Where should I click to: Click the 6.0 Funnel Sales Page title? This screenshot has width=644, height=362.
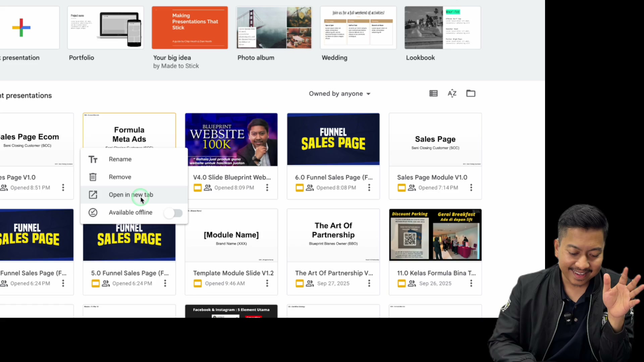(x=334, y=177)
